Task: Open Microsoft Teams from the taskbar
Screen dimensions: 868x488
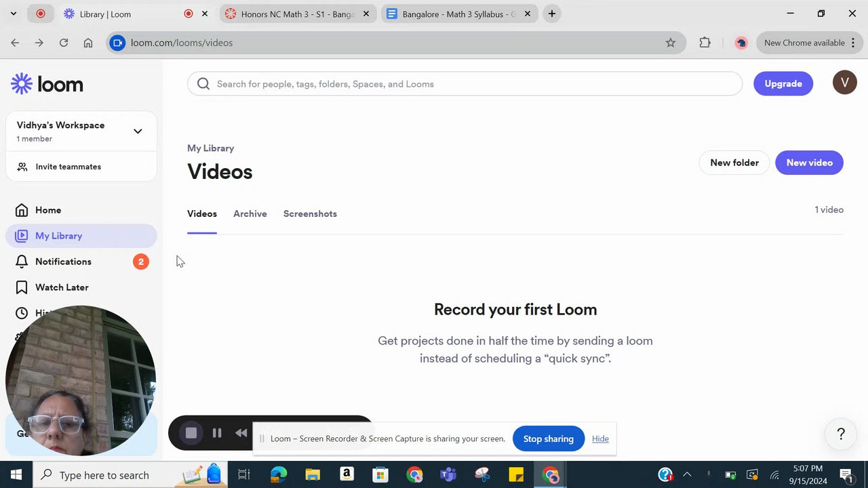Action: 448,475
